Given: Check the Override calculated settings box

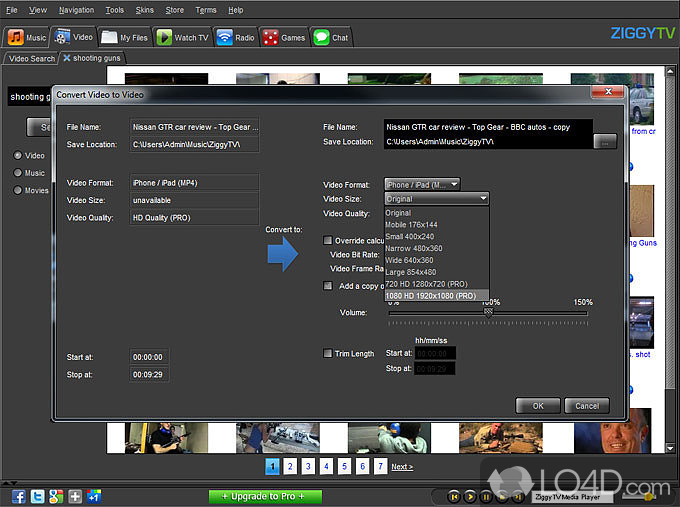Looking at the screenshot, I should [x=328, y=240].
